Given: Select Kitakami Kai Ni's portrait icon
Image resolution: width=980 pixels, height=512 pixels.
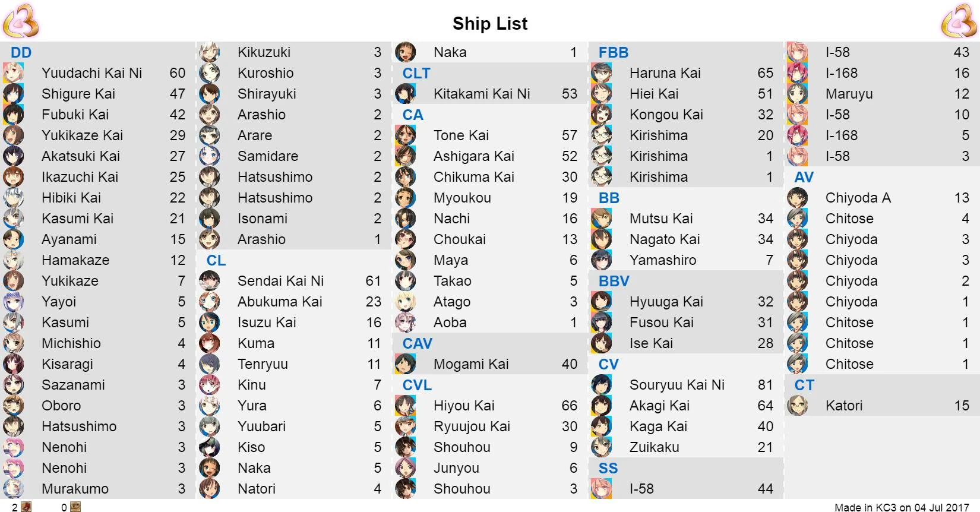Looking at the screenshot, I should click(405, 94).
